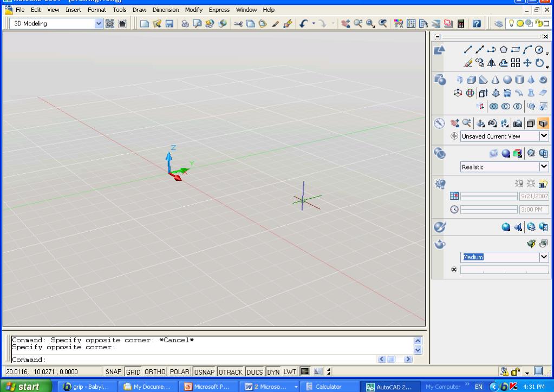Select the Union boolean tool
The height and width of the screenshot is (392, 554).
coord(494,106)
